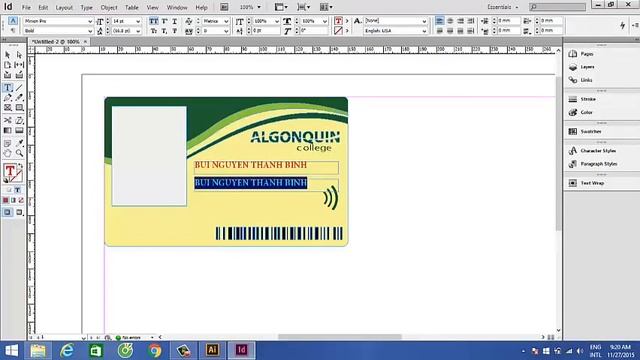
Task: Select the Hand tool
Action: [x=7, y=153]
